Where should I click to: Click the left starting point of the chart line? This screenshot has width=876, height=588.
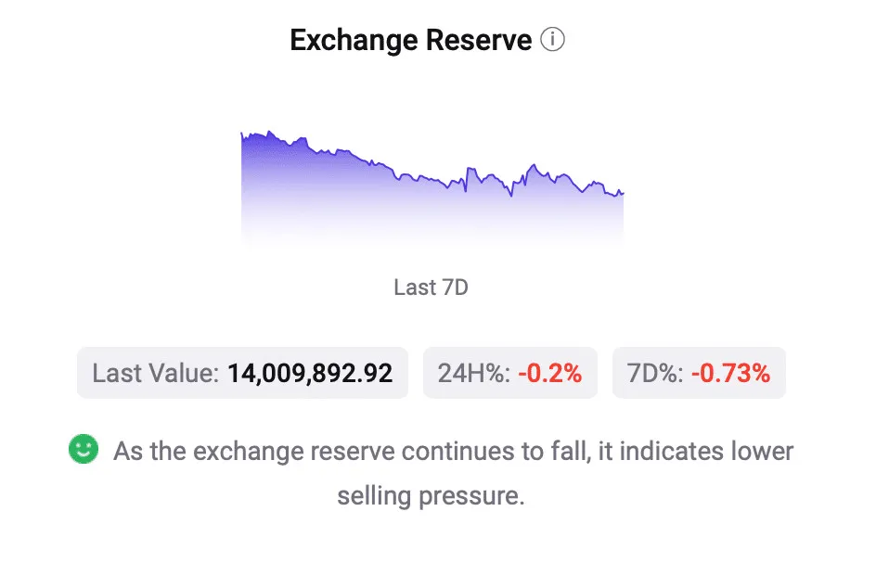pyautogui.click(x=241, y=134)
